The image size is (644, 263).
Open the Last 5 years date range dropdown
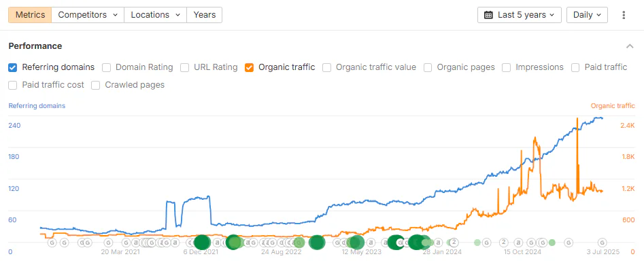tap(519, 15)
